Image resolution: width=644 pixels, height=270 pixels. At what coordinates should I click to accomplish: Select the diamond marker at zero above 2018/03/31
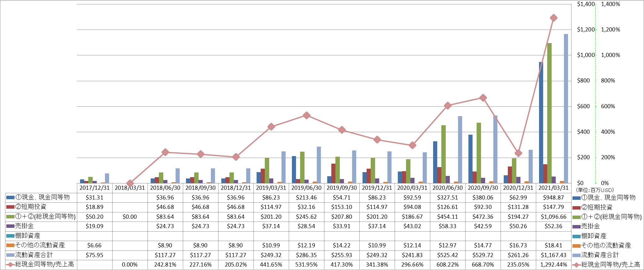(130, 183)
